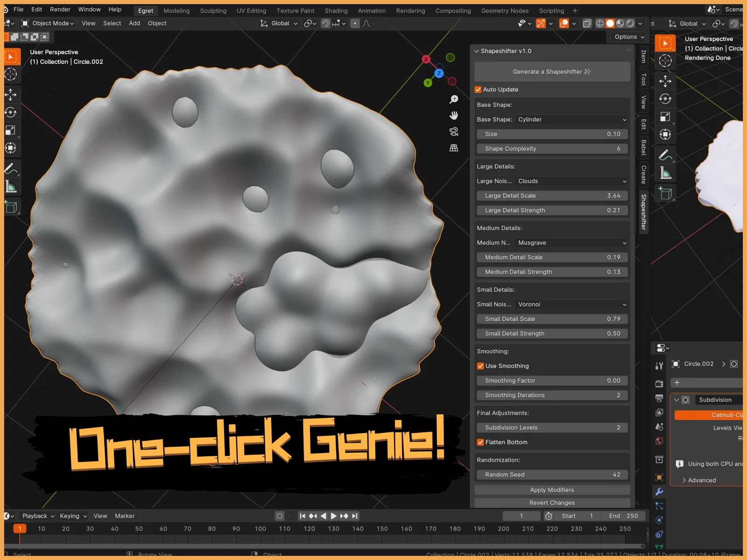
Task: Pick the Scale tool
Action: (x=11, y=131)
